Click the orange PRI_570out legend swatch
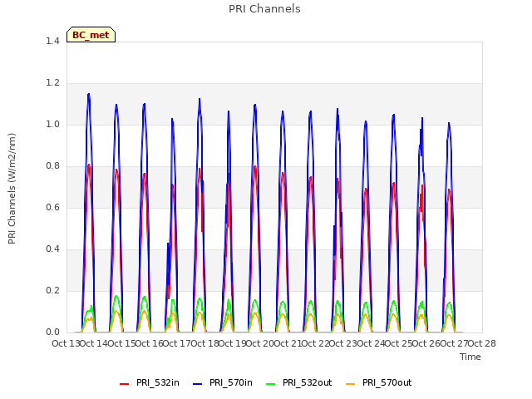Image resolution: width=532 pixels, height=399 pixels. click(351, 384)
